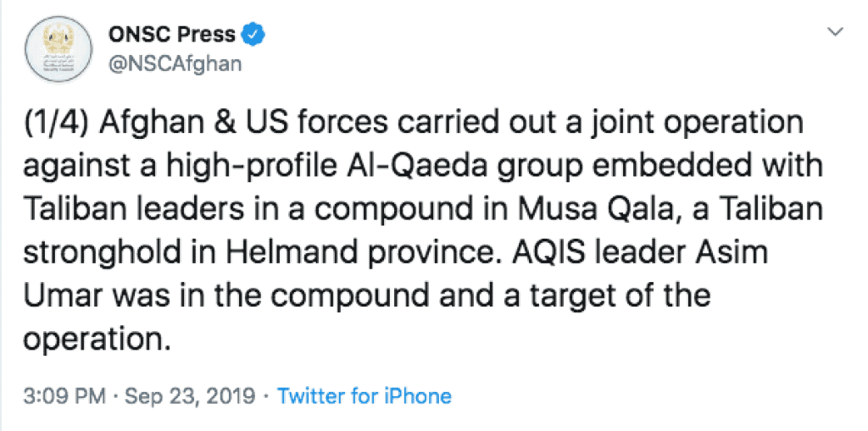Open the ONSC Press display name link

(171, 35)
